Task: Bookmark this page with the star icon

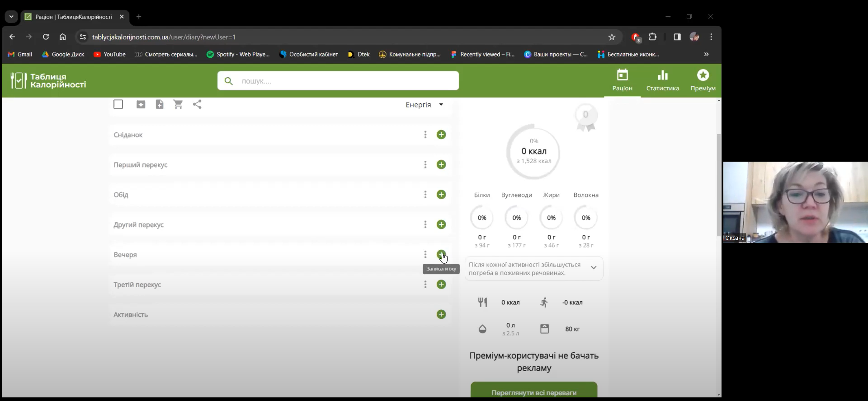Action: point(612,37)
